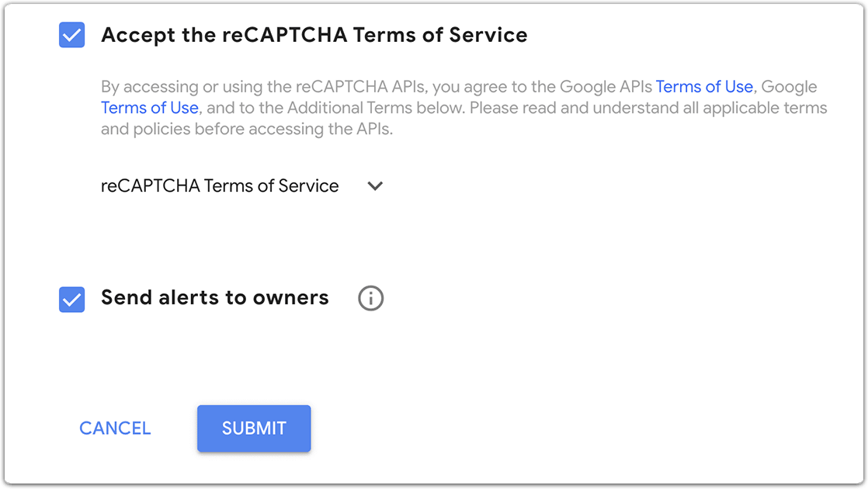Click the white checkmark in the alerts checkbox
The image size is (868, 489).
click(x=72, y=300)
